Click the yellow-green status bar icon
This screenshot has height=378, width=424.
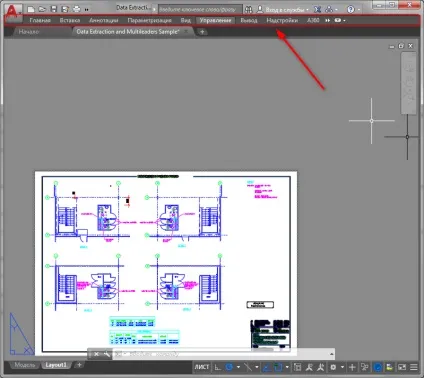tap(389, 367)
